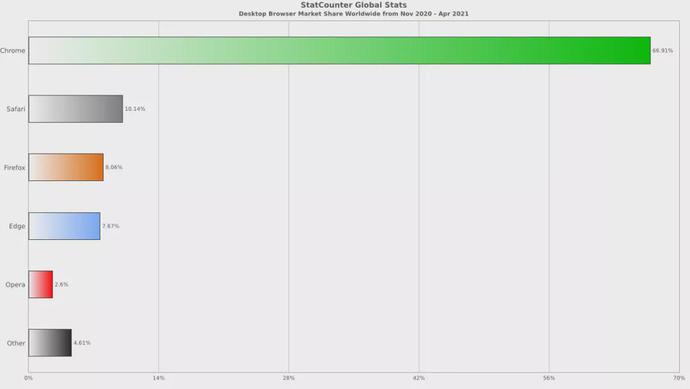Click the red Opera bar
This screenshot has width=690, height=389.
tap(40, 284)
